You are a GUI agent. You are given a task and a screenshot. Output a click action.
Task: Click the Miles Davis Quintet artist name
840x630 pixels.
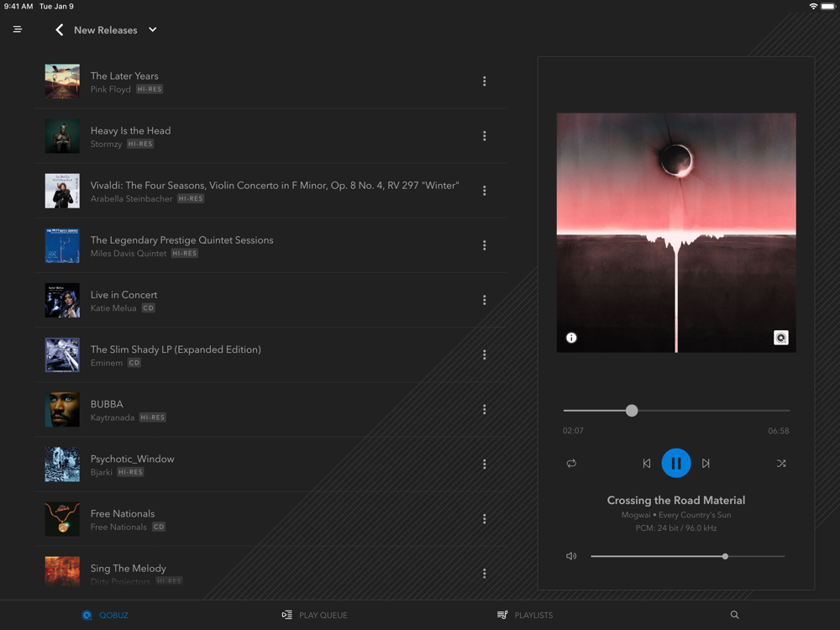[x=129, y=253]
